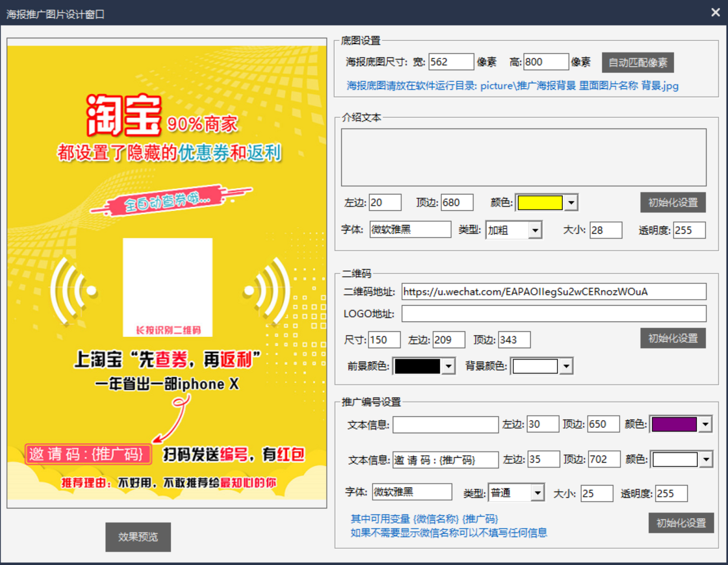This screenshot has width=728, height=565.
Task: Click the QR 左边 field showing 209
Action: pyautogui.click(x=449, y=340)
